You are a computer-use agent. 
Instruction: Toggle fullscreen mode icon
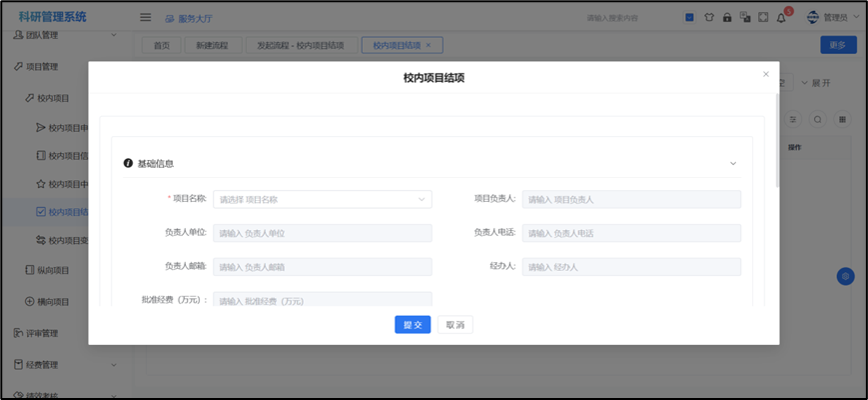(763, 17)
